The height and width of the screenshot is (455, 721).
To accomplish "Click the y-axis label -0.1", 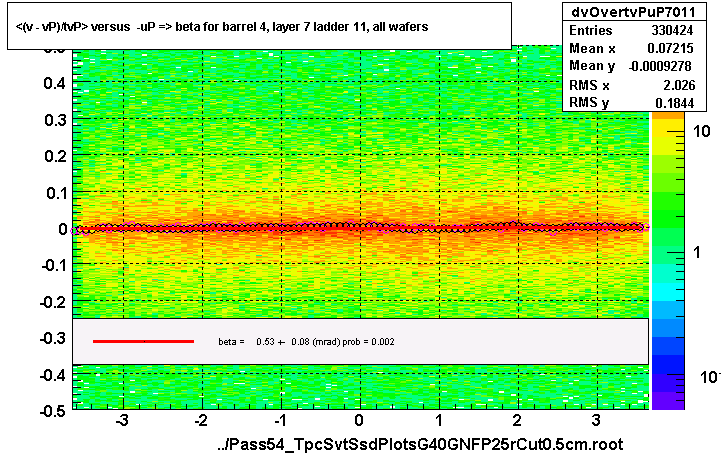I will [x=54, y=266].
